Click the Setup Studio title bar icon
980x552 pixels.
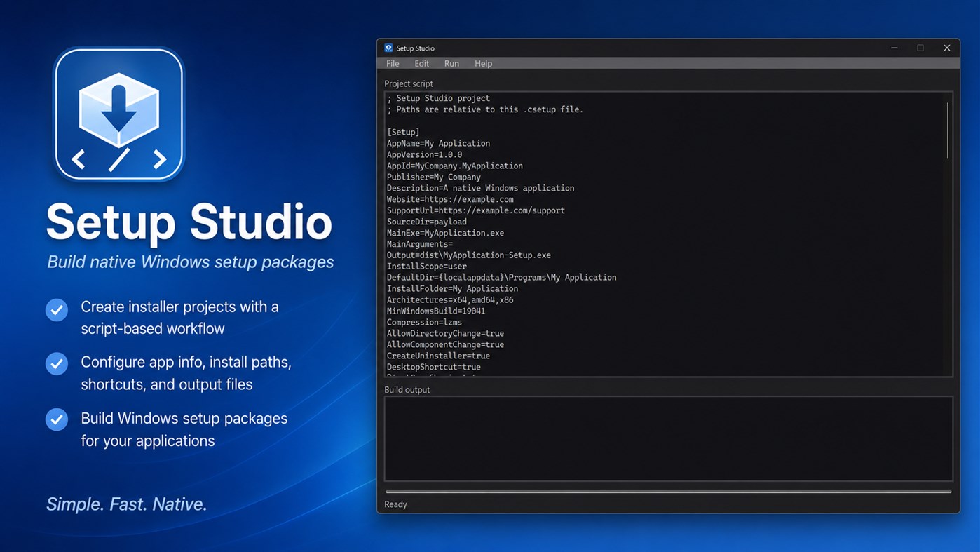pyautogui.click(x=388, y=48)
